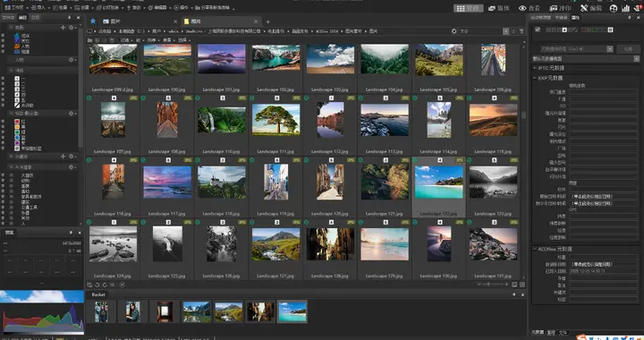Open the Home tab icon
Screen dimensions: 644x340
click(x=93, y=21)
